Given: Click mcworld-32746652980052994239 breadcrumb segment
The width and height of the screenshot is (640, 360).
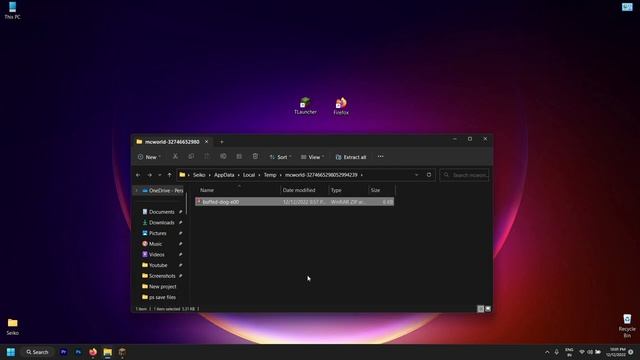Looking at the screenshot, I should tap(321, 175).
